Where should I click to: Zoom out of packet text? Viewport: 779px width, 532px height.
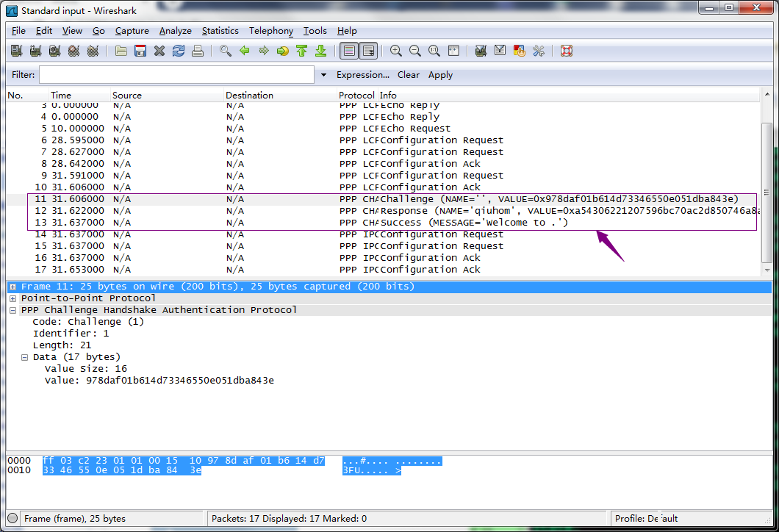(414, 51)
